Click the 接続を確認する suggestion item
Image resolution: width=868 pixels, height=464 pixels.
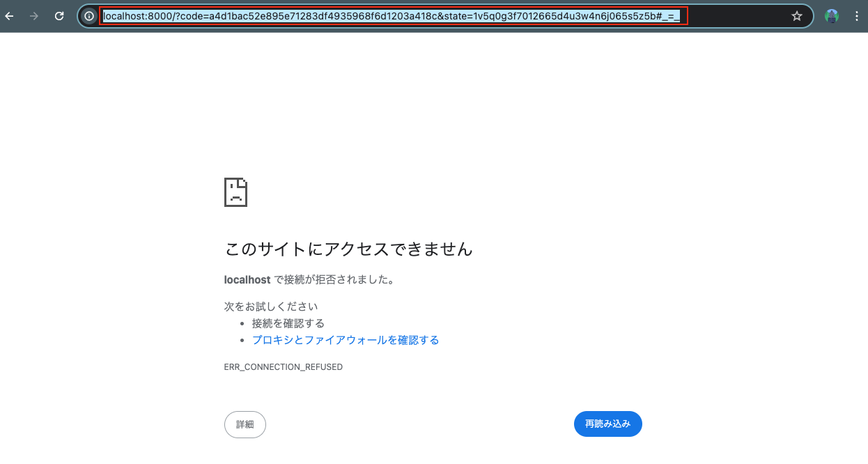(288, 323)
